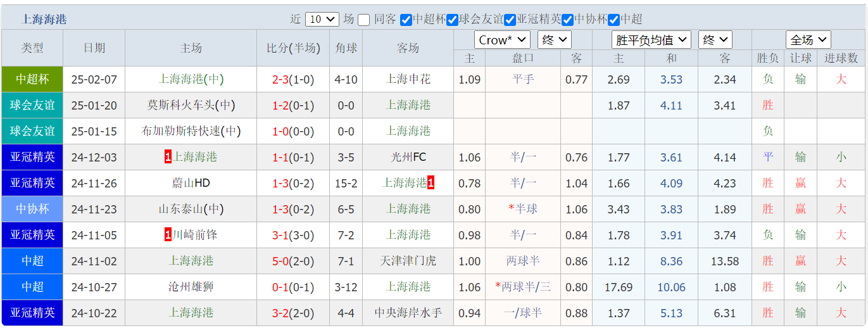Viewport: 868px width, 328px height.
Task: Uncheck the 中协杯 filter checkbox
Action: pyautogui.click(x=567, y=20)
